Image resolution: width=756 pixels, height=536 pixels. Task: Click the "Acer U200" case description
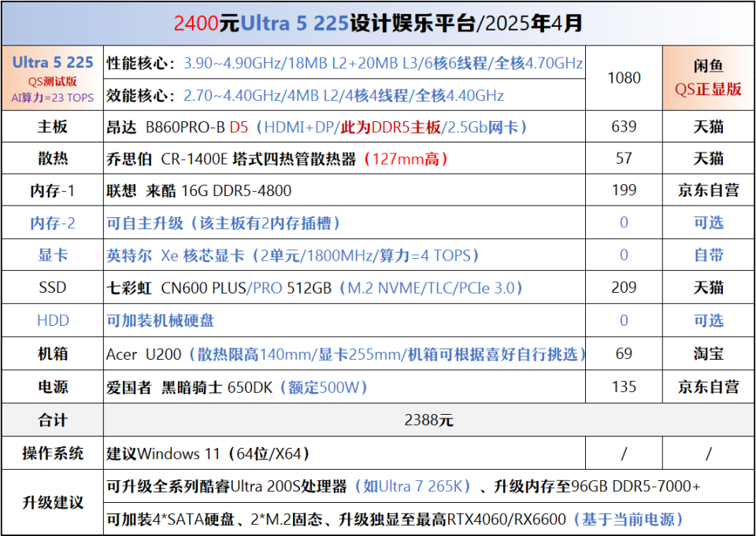point(345,354)
